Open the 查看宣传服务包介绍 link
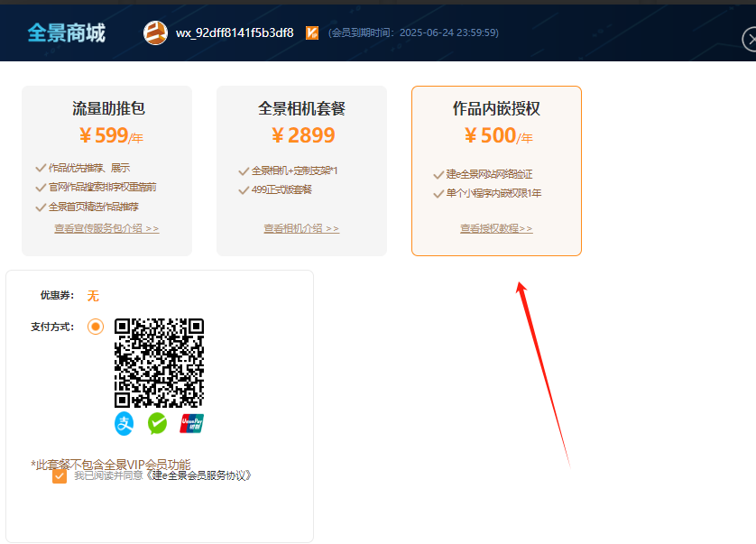This screenshot has width=756, height=544. click(106, 228)
